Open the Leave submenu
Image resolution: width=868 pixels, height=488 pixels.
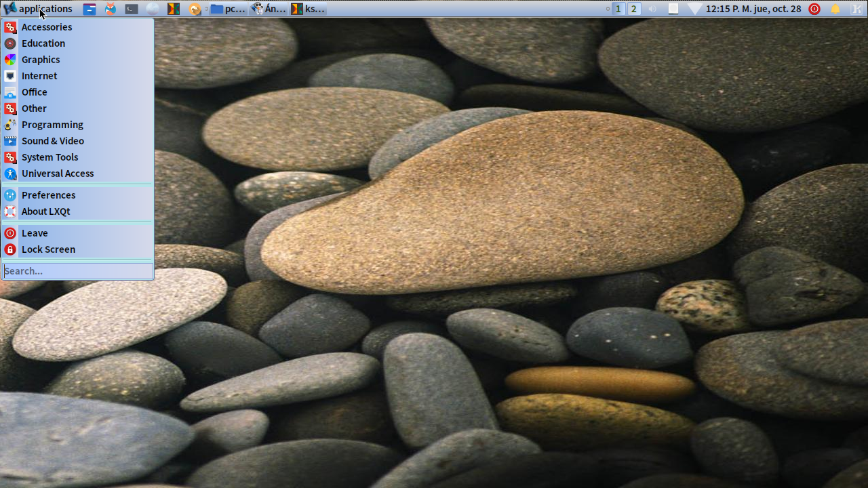[77, 233]
